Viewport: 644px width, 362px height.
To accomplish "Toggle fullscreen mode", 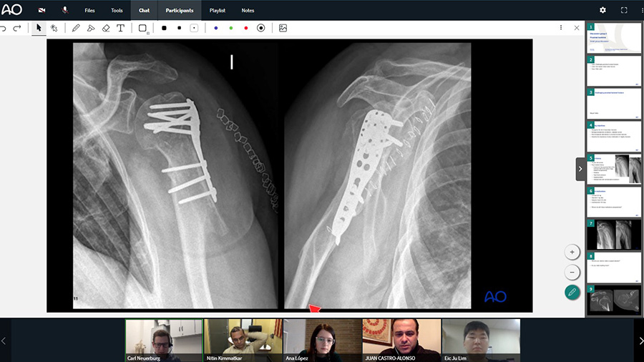I will tap(624, 10).
